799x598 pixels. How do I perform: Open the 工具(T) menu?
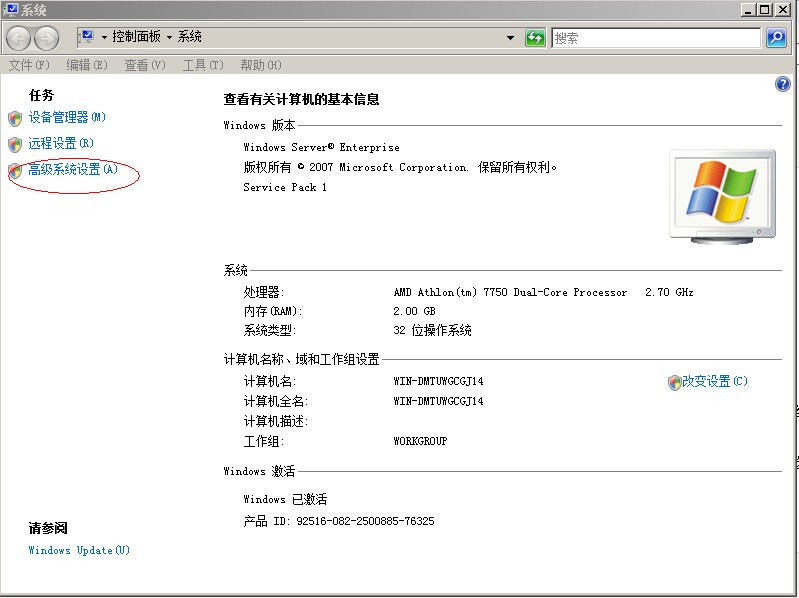click(x=203, y=65)
